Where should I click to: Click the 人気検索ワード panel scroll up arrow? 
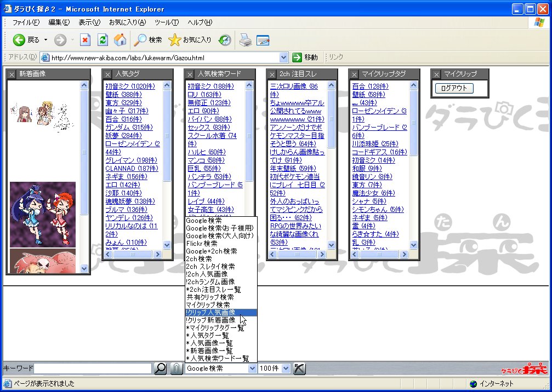249,85
